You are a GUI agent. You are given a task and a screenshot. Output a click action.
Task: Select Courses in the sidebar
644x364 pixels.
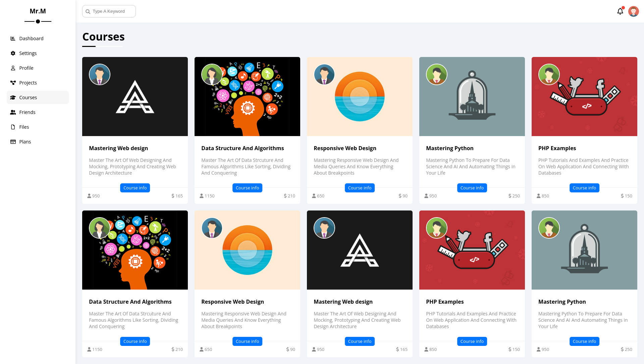pos(38,98)
